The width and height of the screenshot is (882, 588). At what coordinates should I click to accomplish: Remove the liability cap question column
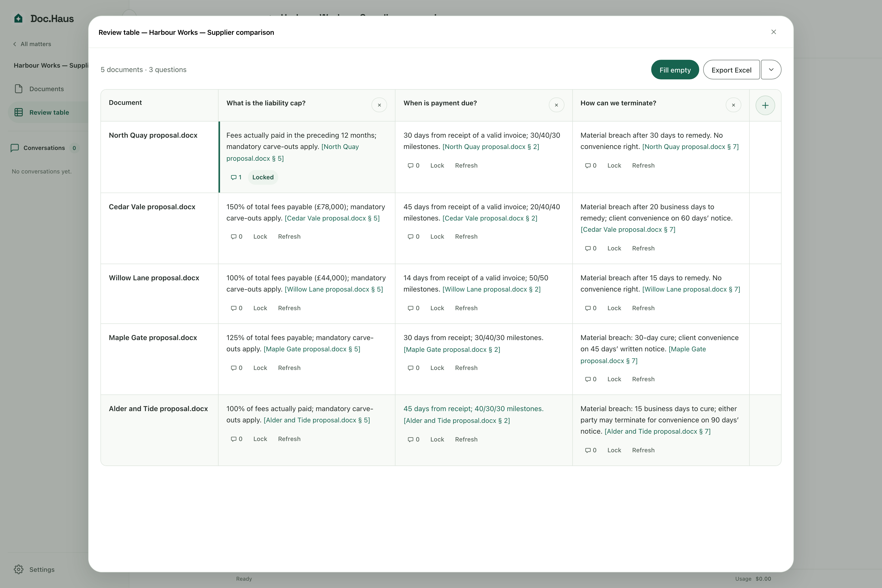coord(379,105)
